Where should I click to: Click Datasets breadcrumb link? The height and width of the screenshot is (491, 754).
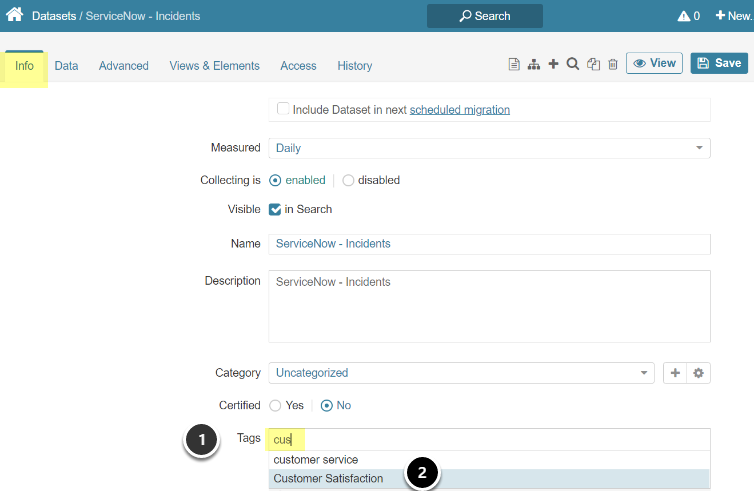[x=54, y=16]
